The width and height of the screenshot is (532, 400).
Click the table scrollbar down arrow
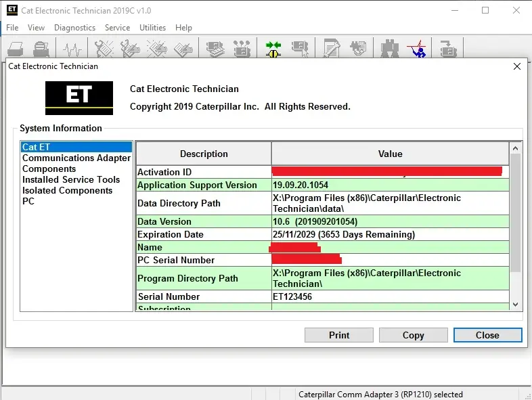pyautogui.click(x=515, y=305)
